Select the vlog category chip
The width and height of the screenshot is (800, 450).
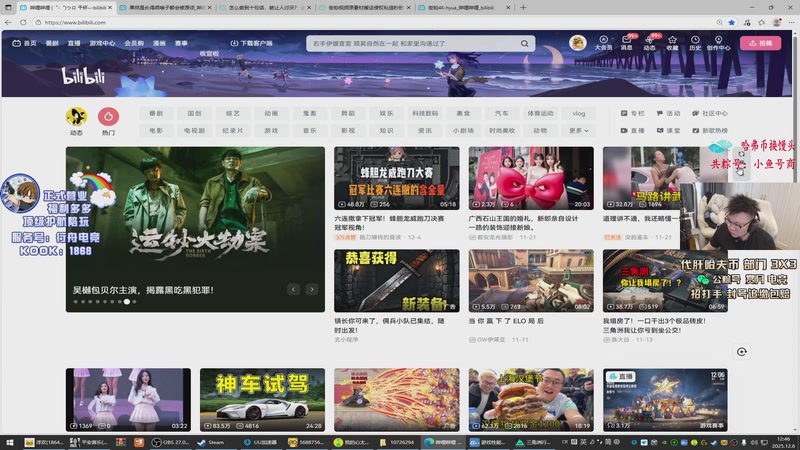tap(579, 113)
